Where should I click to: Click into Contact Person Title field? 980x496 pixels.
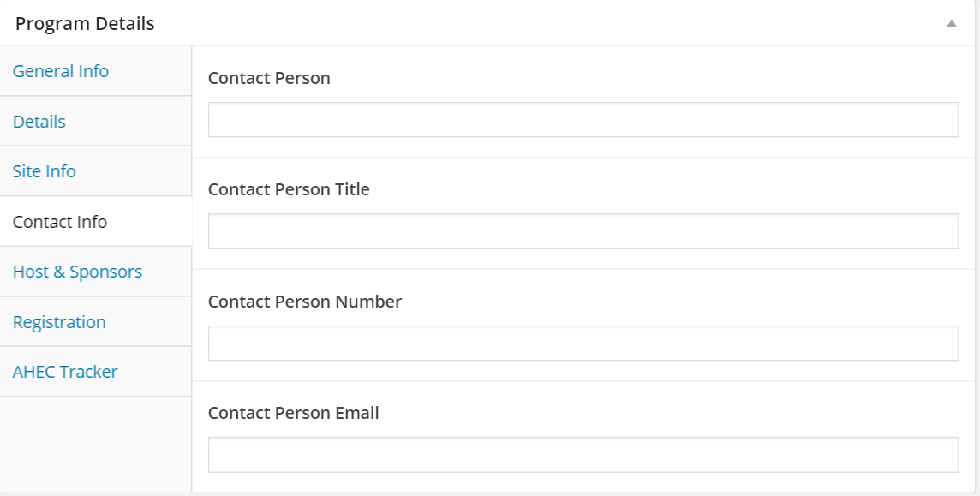(583, 231)
